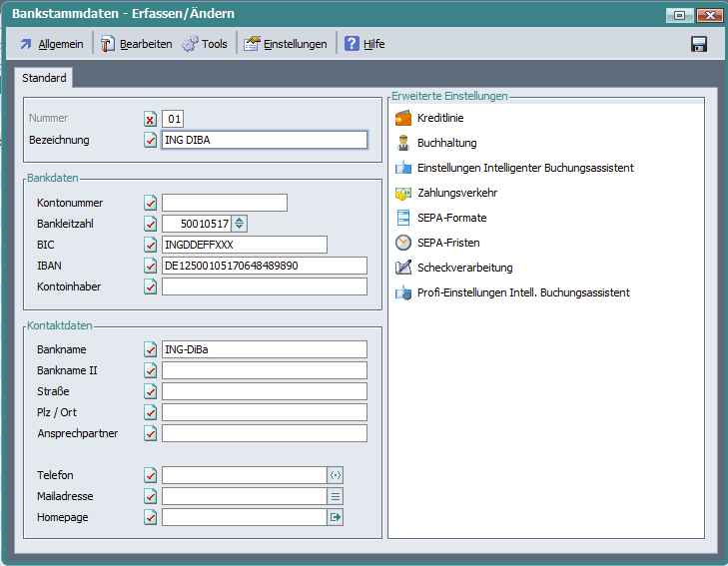Open Profi-Einstellungen Intell. Buchungsassistent
Screen dimensions: 728x566
[x=522, y=292]
